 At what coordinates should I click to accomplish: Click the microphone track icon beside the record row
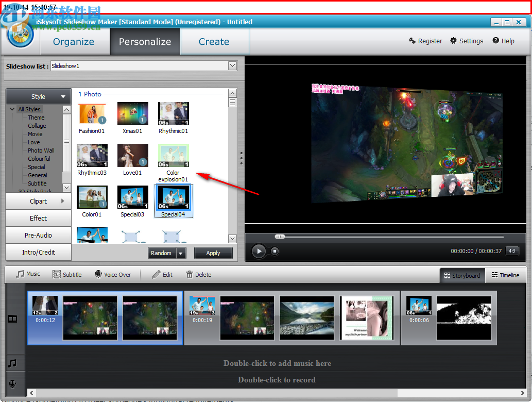12,383
